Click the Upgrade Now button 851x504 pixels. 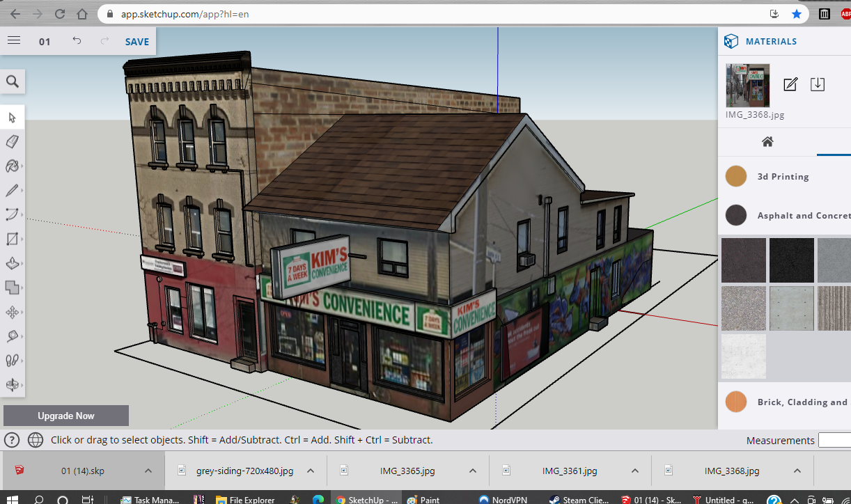[x=66, y=416]
